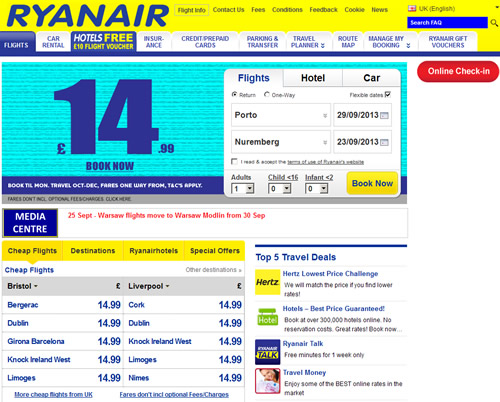Click the large Book Now promo text

click(x=110, y=166)
